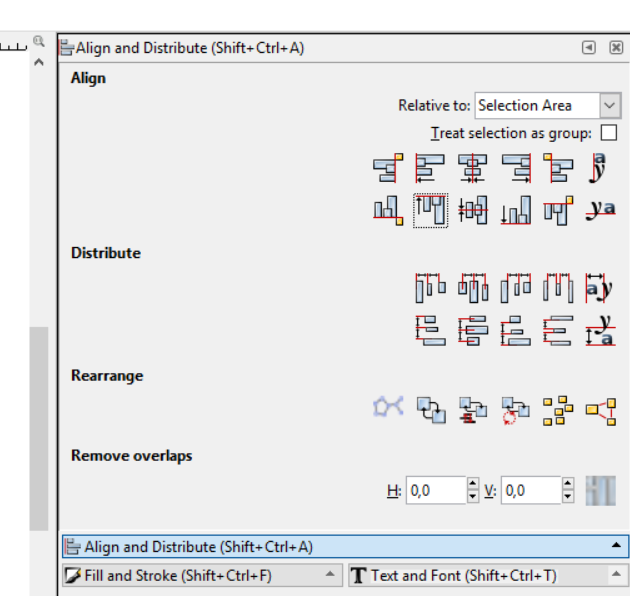Align baselines of texts
This screenshot has width=630, height=596.
tap(601, 211)
